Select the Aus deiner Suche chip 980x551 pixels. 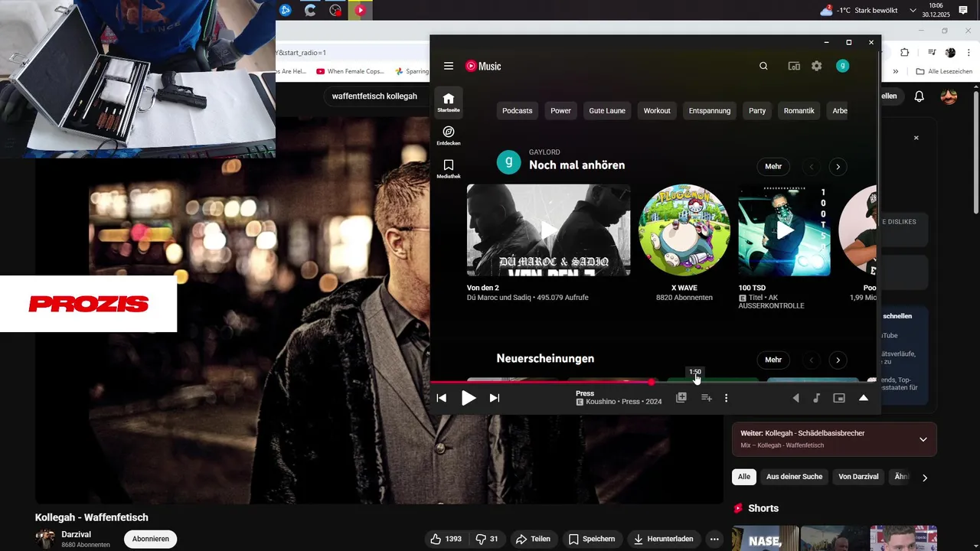(794, 477)
